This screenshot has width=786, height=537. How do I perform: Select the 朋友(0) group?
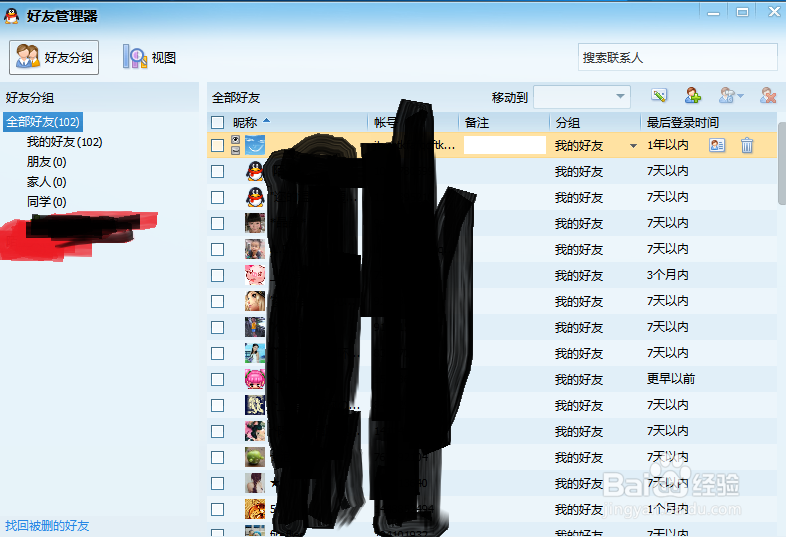[47, 162]
